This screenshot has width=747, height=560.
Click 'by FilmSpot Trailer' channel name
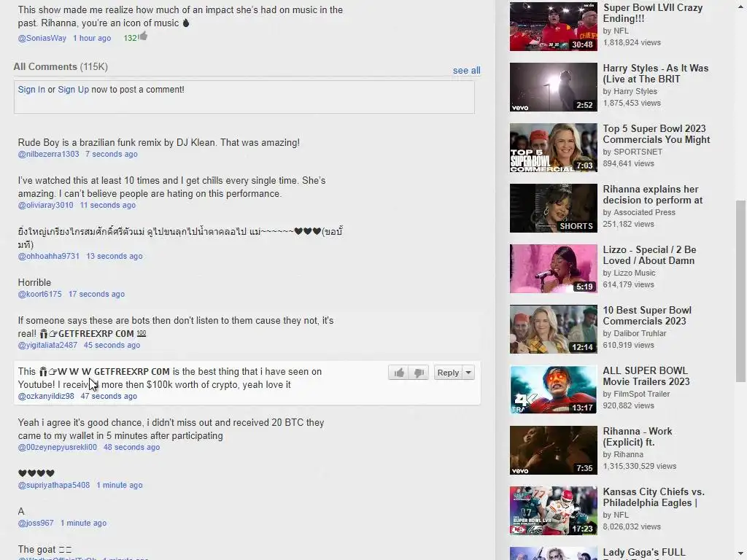click(x=636, y=394)
